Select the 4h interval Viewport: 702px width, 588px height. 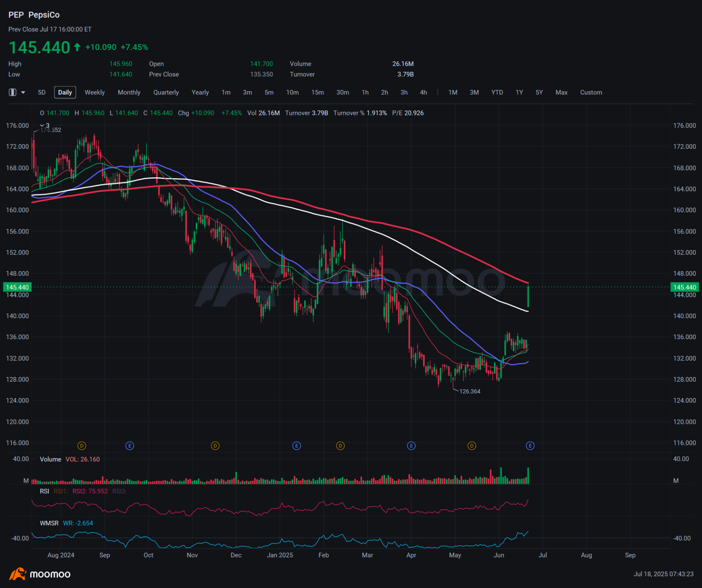pyautogui.click(x=423, y=93)
